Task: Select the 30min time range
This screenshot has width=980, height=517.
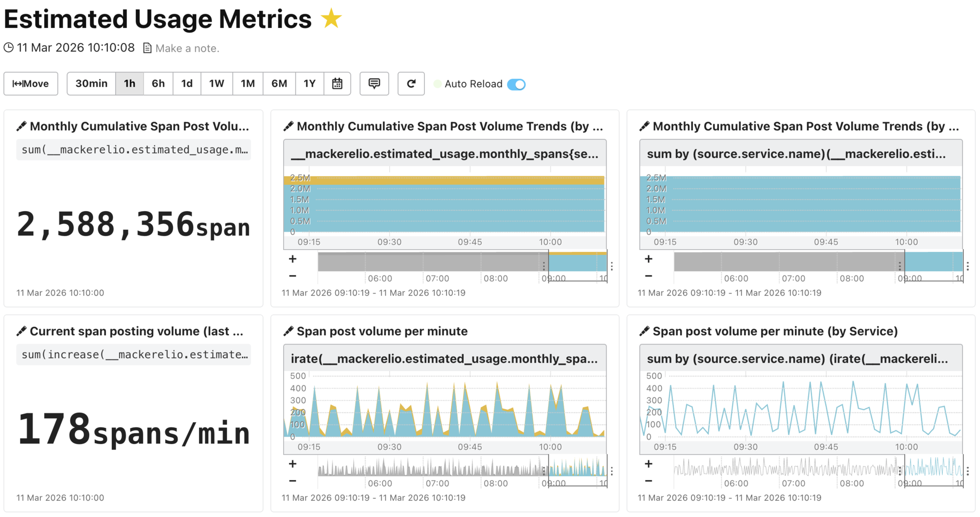Action: (91, 84)
